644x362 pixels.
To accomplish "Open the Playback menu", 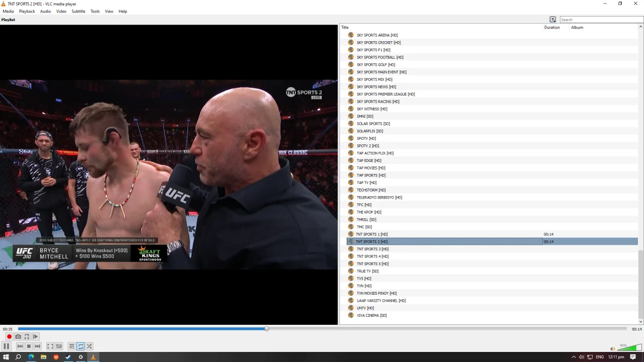I will tap(27, 11).
